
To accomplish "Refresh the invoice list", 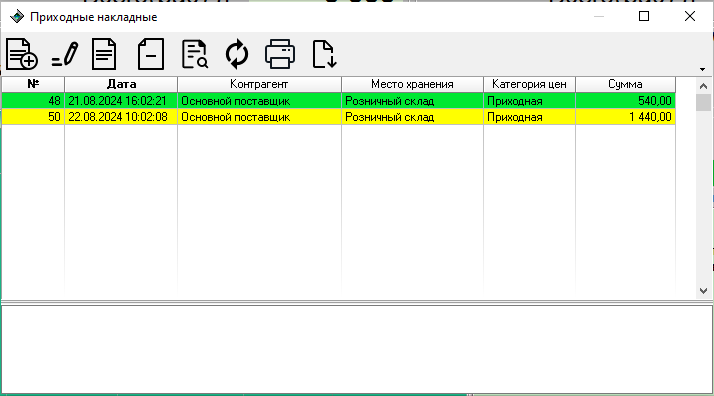I will (x=237, y=54).
